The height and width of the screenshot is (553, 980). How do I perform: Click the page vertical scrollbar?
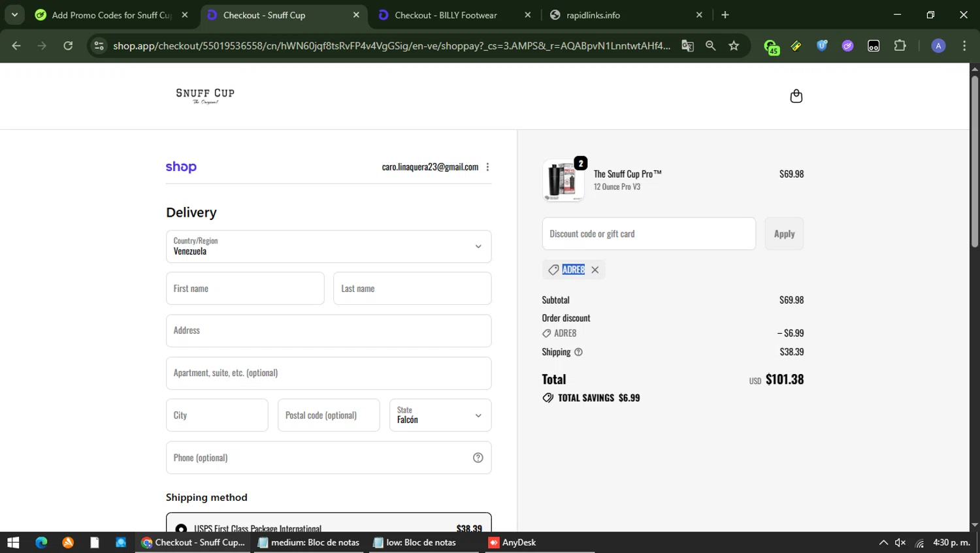click(x=974, y=162)
